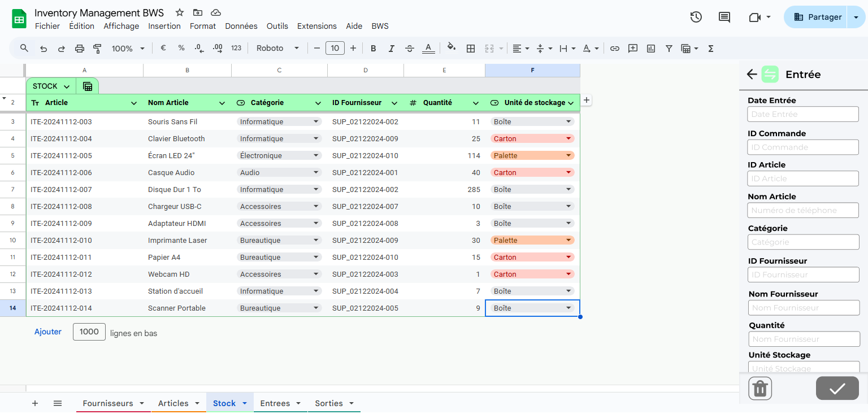Open the all sheets list
The height and width of the screenshot is (414, 868).
pyautogui.click(x=58, y=403)
